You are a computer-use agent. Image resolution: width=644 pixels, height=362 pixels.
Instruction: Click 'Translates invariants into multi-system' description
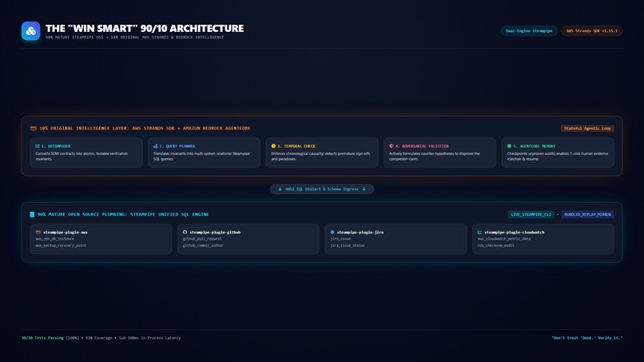201,156
